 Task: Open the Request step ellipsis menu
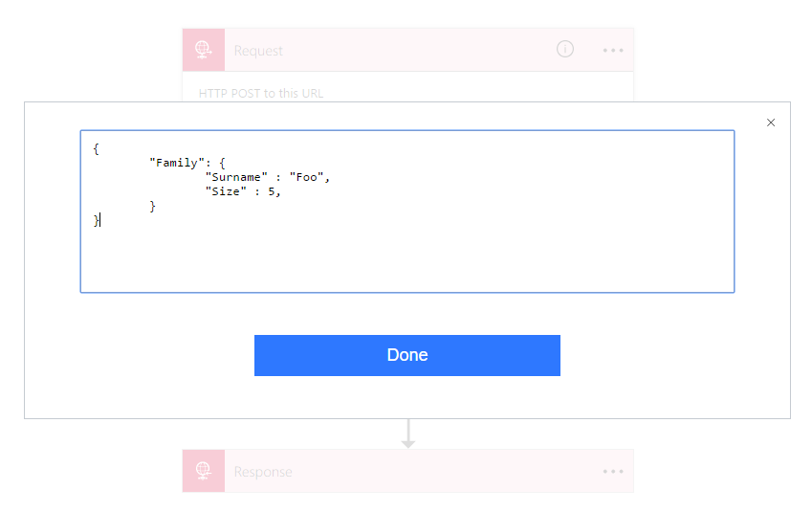point(613,51)
